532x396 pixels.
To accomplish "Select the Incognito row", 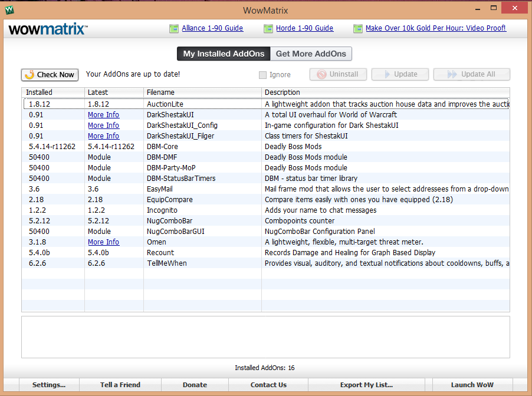I will (x=265, y=210).
